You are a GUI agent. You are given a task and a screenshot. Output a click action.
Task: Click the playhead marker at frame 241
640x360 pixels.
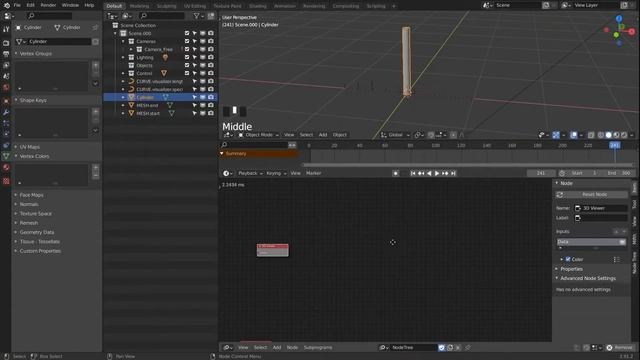pos(615,145)
